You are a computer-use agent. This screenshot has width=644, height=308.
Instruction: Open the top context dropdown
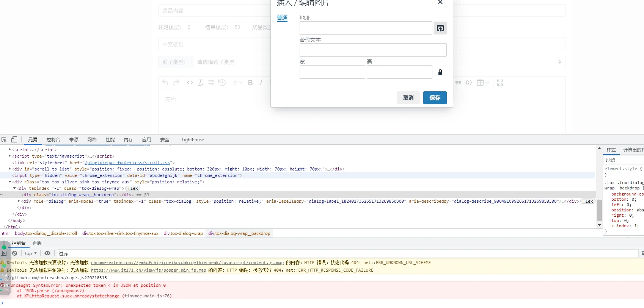(31, 253)
